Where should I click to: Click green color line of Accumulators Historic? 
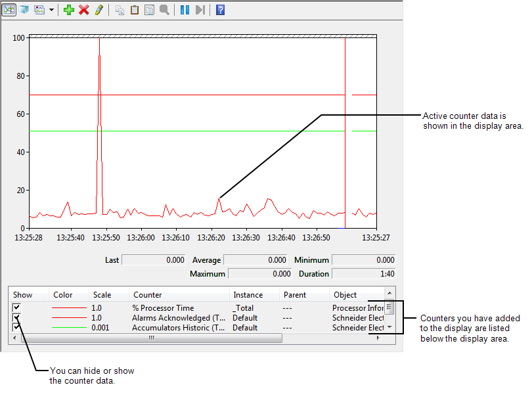tap(69, 327)
